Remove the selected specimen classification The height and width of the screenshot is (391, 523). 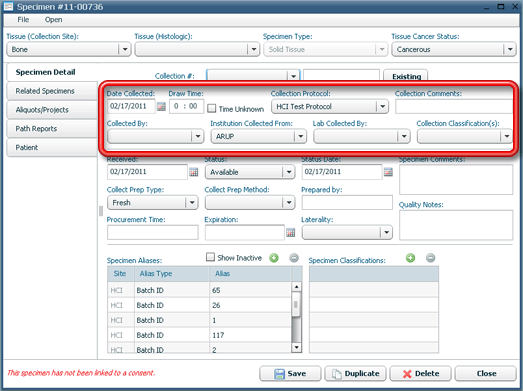pyautogui.click(x=431, y=258)
